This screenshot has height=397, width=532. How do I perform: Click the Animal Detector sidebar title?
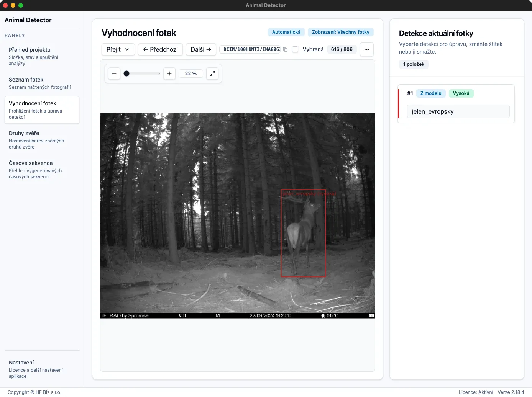[28, 20]
